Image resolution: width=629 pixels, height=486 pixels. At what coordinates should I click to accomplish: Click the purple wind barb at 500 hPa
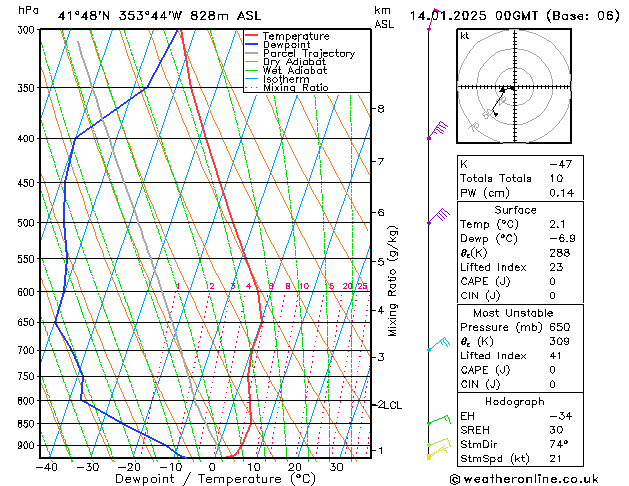pos(438,216)
